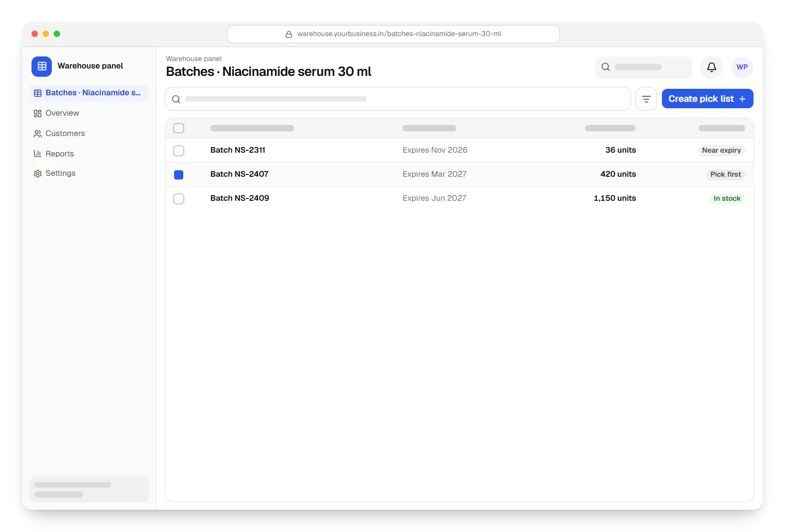785x532 pixels.
Task: Open the Reports section
Action: click(x=89, y=154)
